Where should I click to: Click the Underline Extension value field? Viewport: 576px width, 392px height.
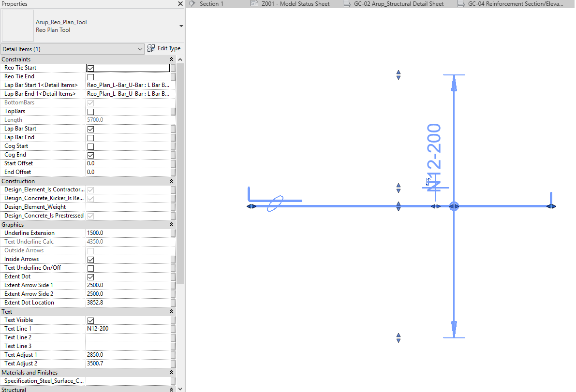[x=128, y=233]
